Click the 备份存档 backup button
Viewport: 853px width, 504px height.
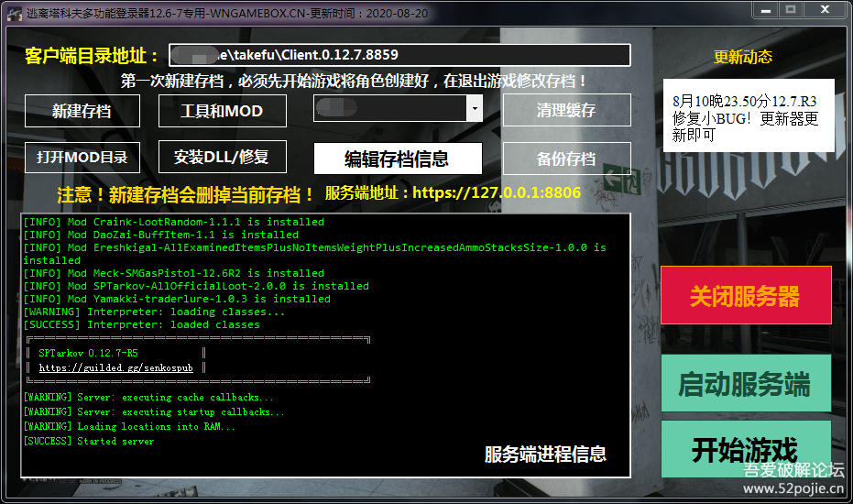[x=566, y=159]
